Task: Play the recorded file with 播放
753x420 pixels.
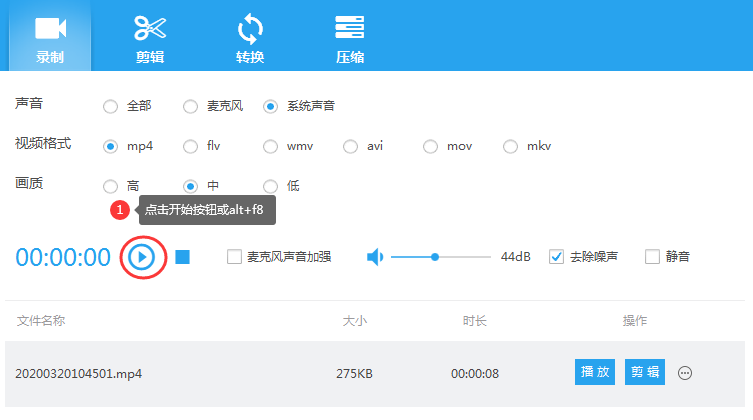Action: [595, 372]
